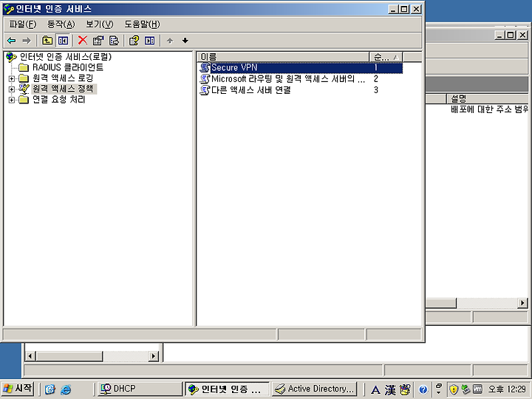Image resolution: width=532 pixels, height=399 pixels.
Task: Click the Export List toolbar icon
Action: pyautogui.click(x=114, y=41)
